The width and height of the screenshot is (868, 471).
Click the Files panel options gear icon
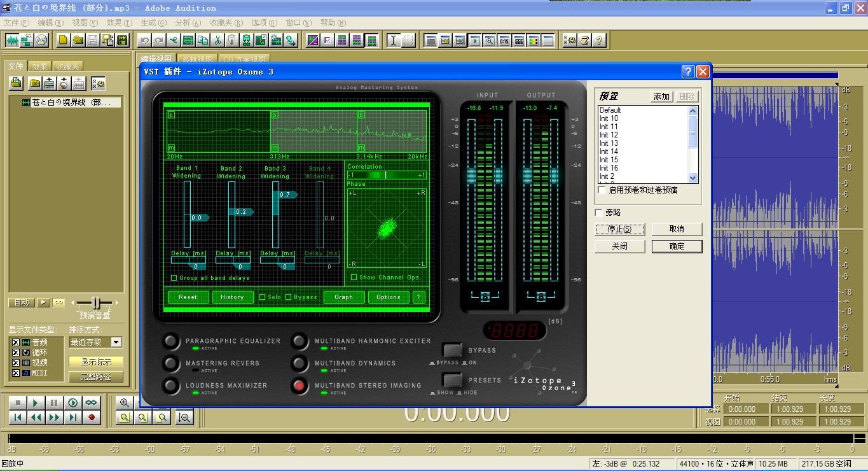[98, 83]
